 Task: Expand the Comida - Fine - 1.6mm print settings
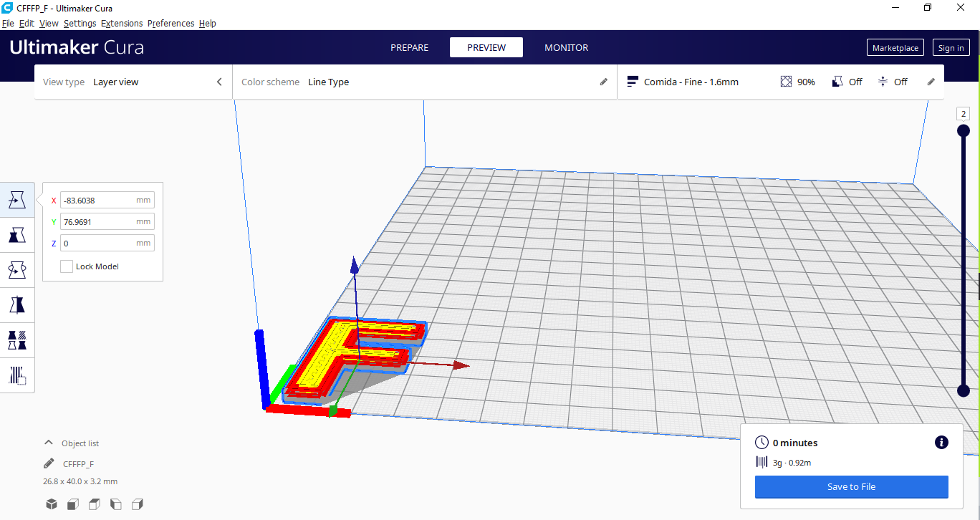coord(781,82)
